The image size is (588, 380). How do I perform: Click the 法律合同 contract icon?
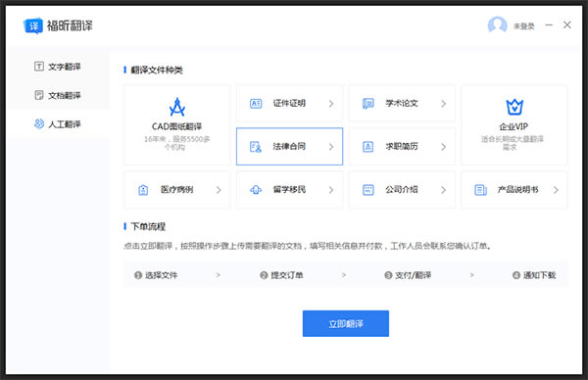[x=256, y=147]
